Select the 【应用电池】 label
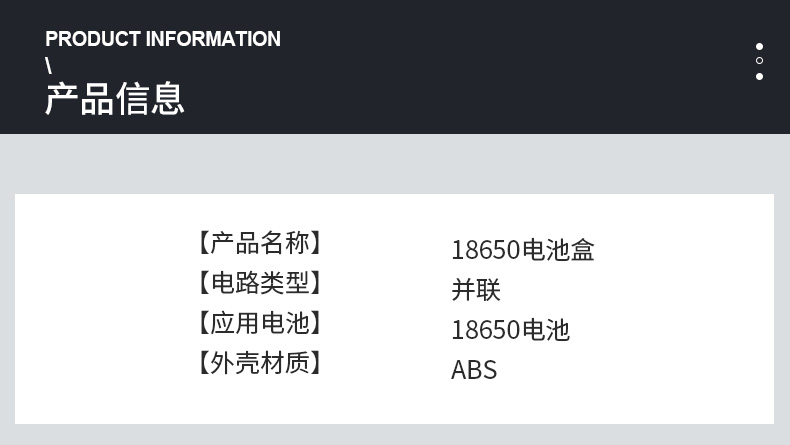The height and width of the screenshot is (445, 790). [x=260, y=323]
